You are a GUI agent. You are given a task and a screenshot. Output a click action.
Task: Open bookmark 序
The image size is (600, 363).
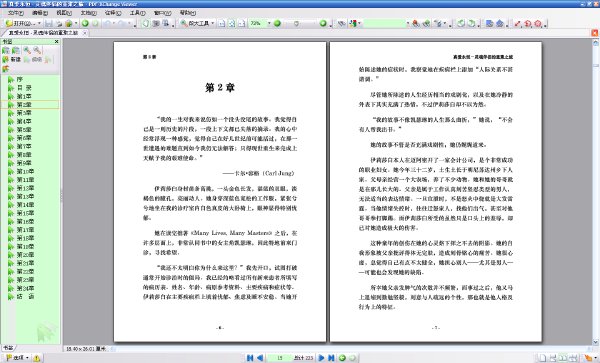coord(20,80)
